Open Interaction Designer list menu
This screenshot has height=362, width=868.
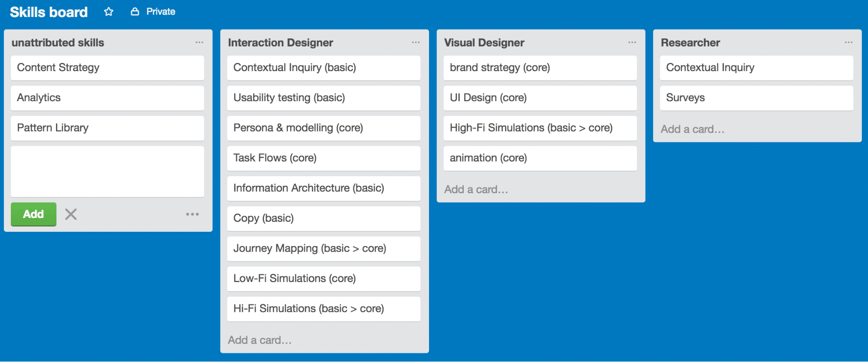(416, 43)
